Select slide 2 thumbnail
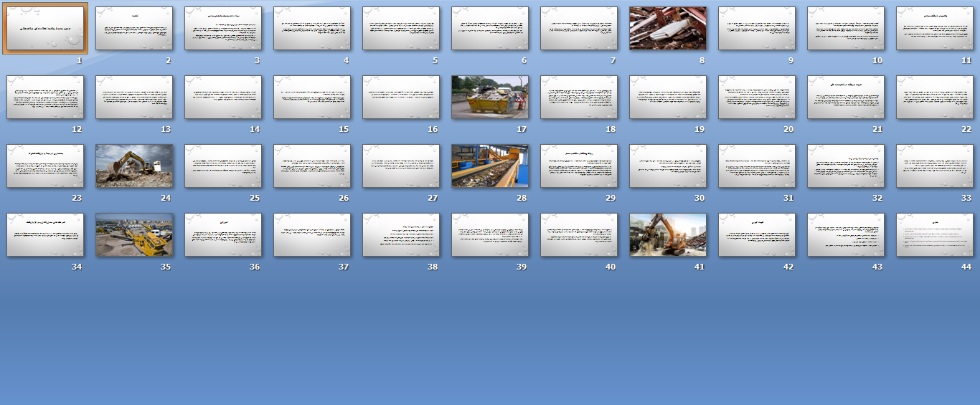Screen dimensions: 980x405 coord(134,29)
